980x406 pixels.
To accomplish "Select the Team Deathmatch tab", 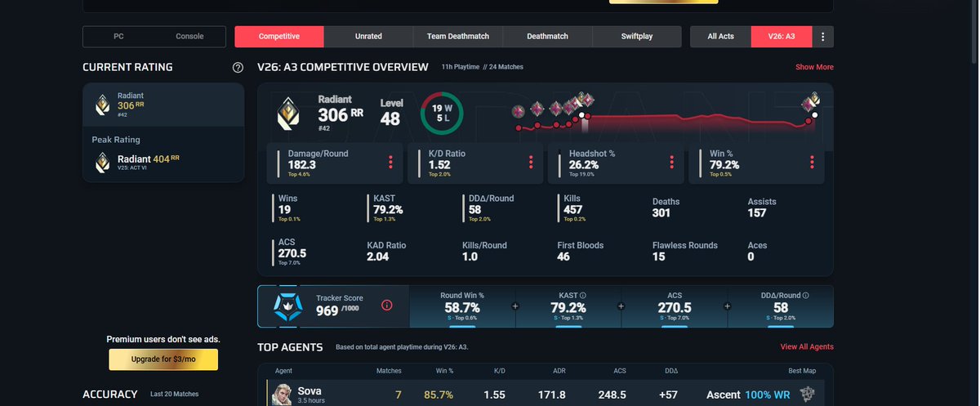I will click(x=458, y=37).
